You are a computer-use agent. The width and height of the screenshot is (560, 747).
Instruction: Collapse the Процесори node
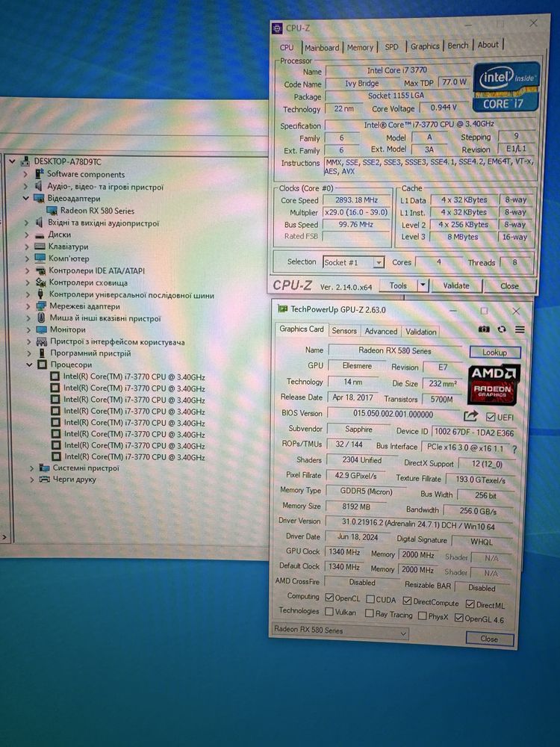click(x=30, y=365)
